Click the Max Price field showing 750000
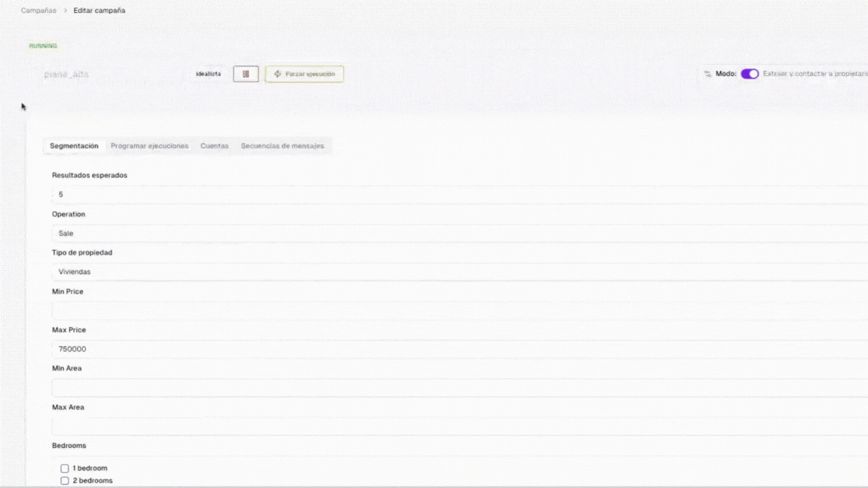This screenshot has width=868, height=488. pyautogui.click(x=452, y=349)
